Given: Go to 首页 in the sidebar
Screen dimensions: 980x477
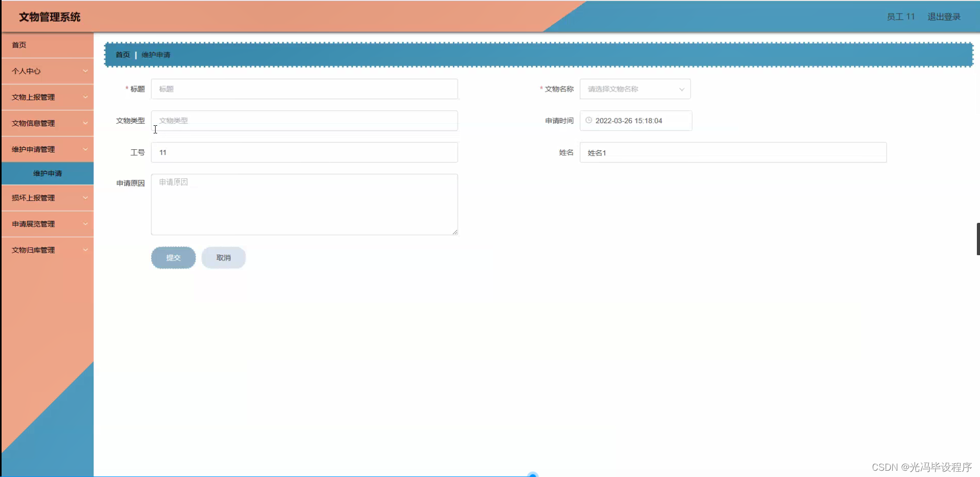Looking at the screenshot, I should pyautogui.click(x=48, y=45).
